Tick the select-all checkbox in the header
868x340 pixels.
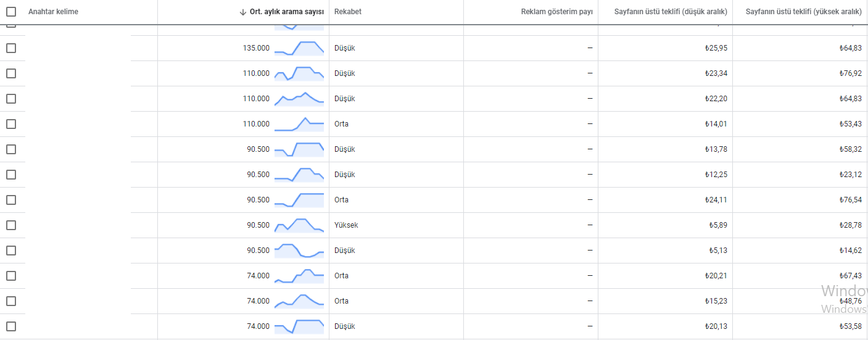pyautogui.click(x=11, y=12)
